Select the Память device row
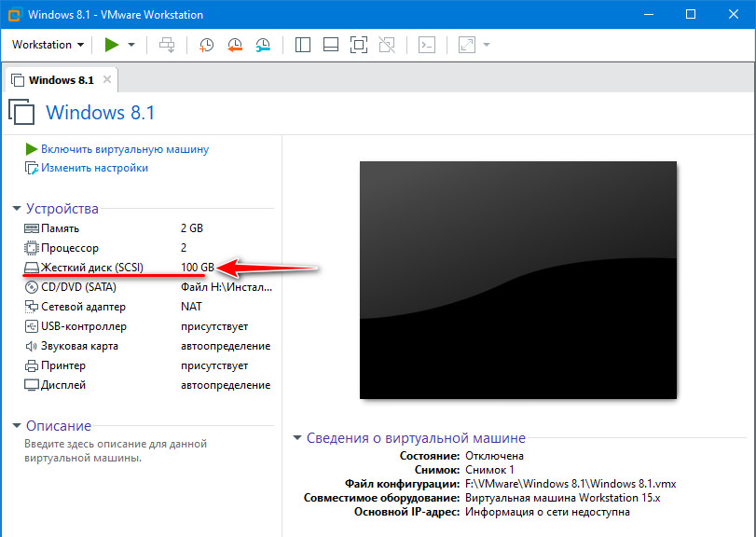Viewport: 756px width, 537px height. pyautogui.click(x=148, y=228)
